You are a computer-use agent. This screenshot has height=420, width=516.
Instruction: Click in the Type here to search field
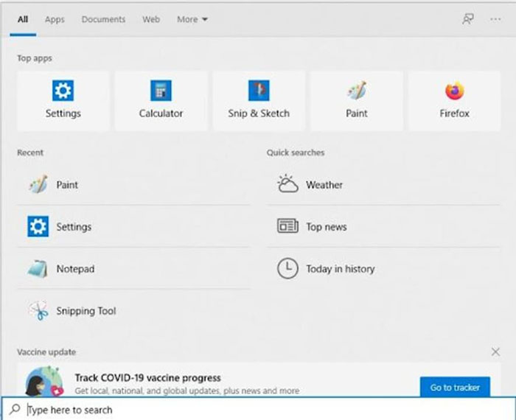pos(258,409)
